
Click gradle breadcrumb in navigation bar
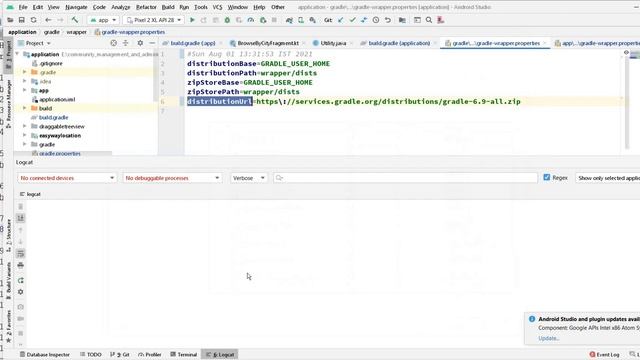51,32
